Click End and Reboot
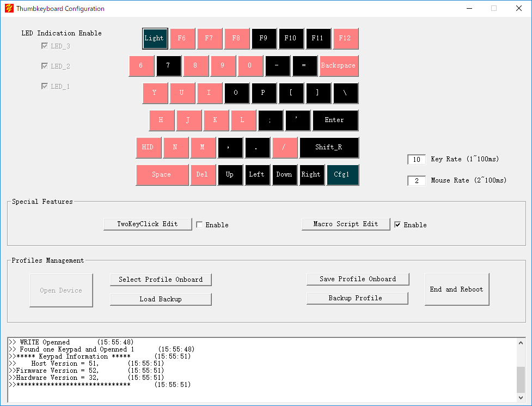This screenshot has height=406, width=532. click(x=457, y=289)
